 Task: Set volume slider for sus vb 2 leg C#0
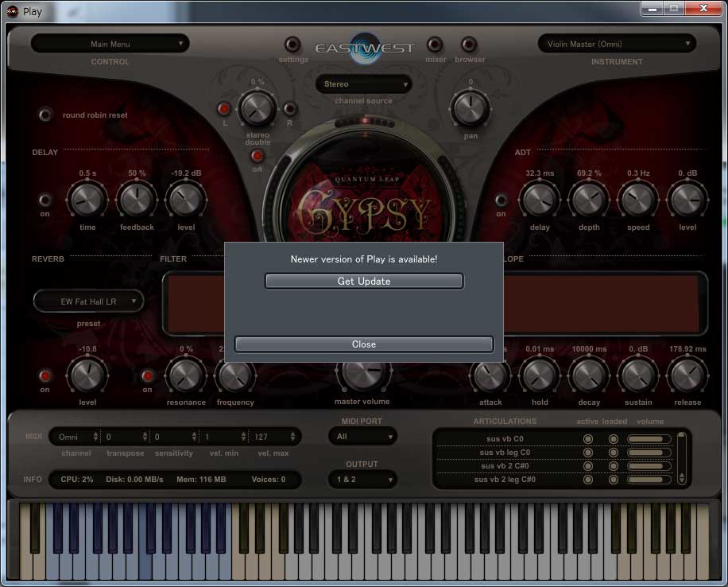(x=649, y=479)
